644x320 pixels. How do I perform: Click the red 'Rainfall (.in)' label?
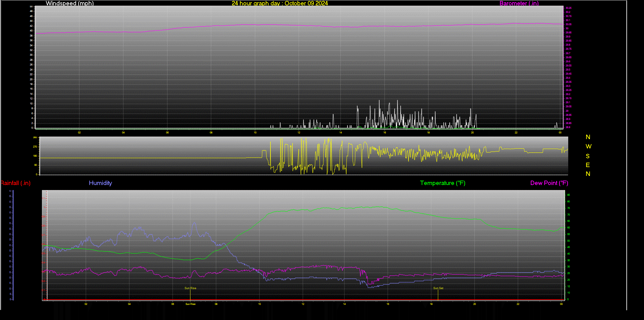[x=15, y=183]
